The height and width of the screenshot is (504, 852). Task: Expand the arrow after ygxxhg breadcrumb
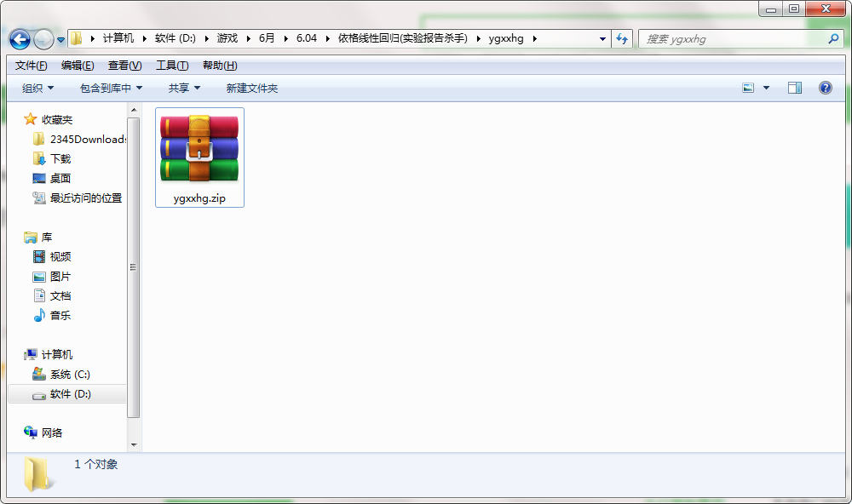point(535,38)
